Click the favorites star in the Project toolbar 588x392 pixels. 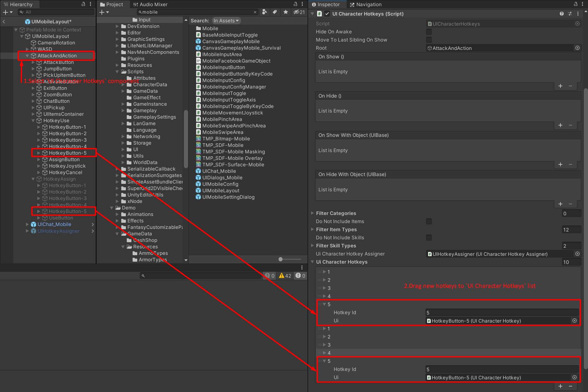[x=285, y=12]
